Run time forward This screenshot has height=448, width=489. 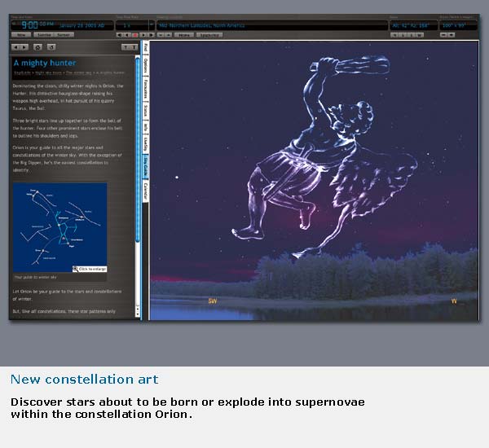[x=143, y=35]
